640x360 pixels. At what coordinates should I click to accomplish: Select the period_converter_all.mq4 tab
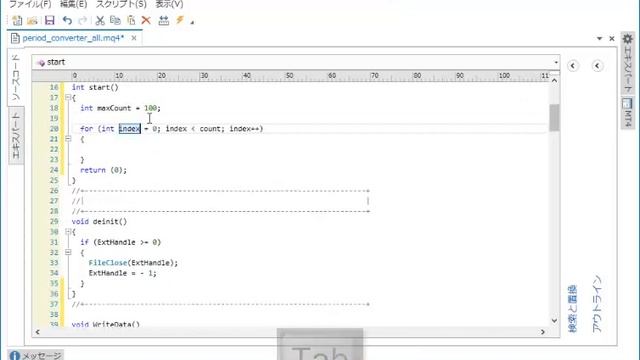point(73,38)
